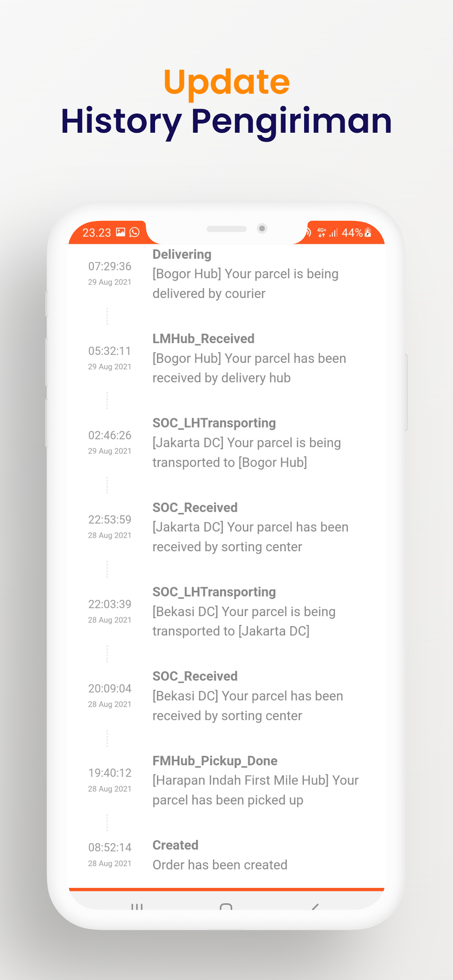Tap the 44% battery percentage text
453x980 pixels.
point(352,233)
